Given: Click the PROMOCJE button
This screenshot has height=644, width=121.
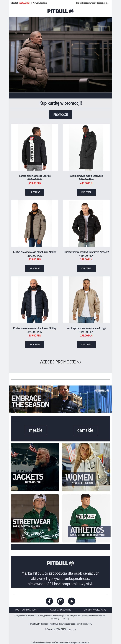Looking at the screenshot, I should click(x=60, y=114).
